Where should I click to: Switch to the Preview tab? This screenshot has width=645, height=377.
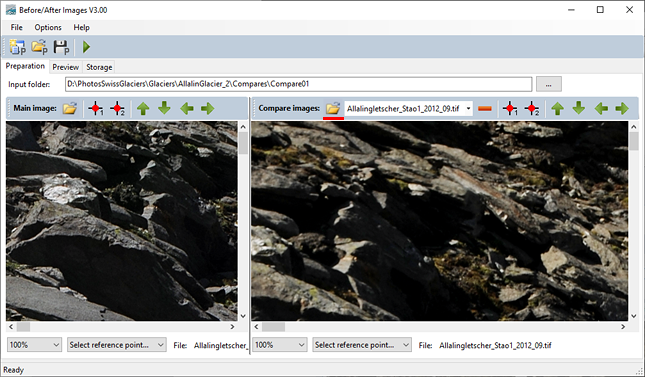click(x=65, y=67)
